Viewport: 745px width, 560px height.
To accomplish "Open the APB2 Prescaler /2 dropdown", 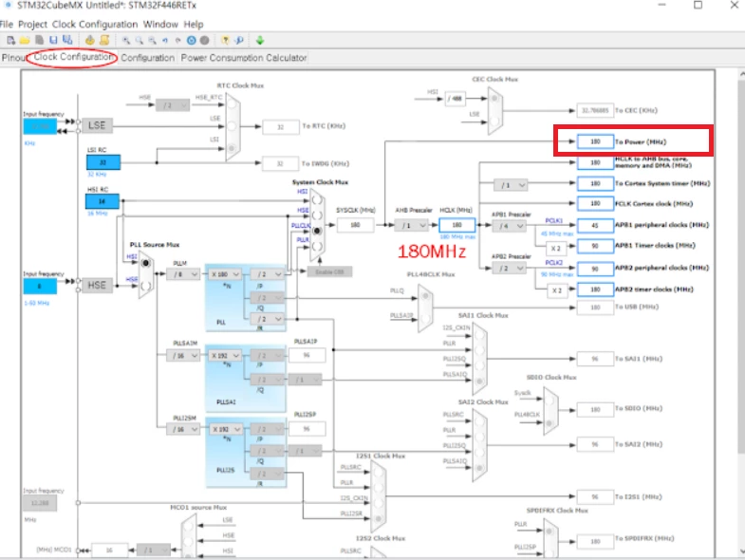I will pyautogui.click(x=510, y=269).
